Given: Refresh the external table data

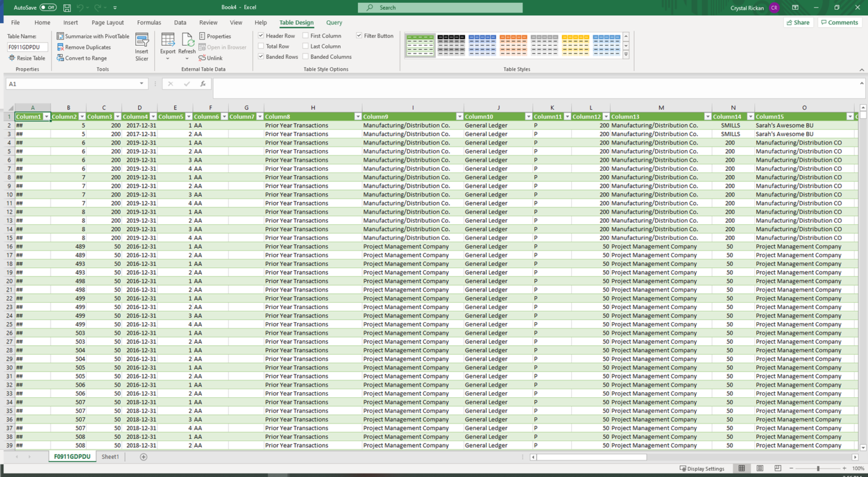Looking at the screenshot, I should [187, 43].
